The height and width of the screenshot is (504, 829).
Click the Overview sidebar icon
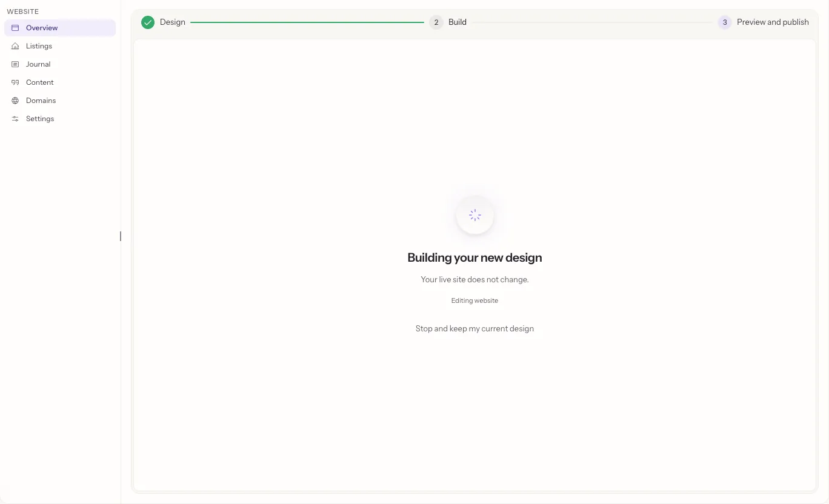tap(15, 28)
